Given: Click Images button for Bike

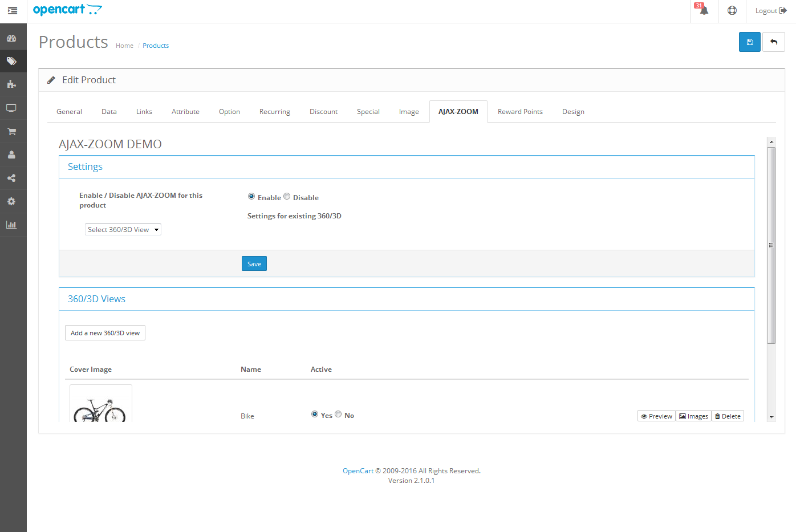Looking at the screenshot, I should point(693,416).
